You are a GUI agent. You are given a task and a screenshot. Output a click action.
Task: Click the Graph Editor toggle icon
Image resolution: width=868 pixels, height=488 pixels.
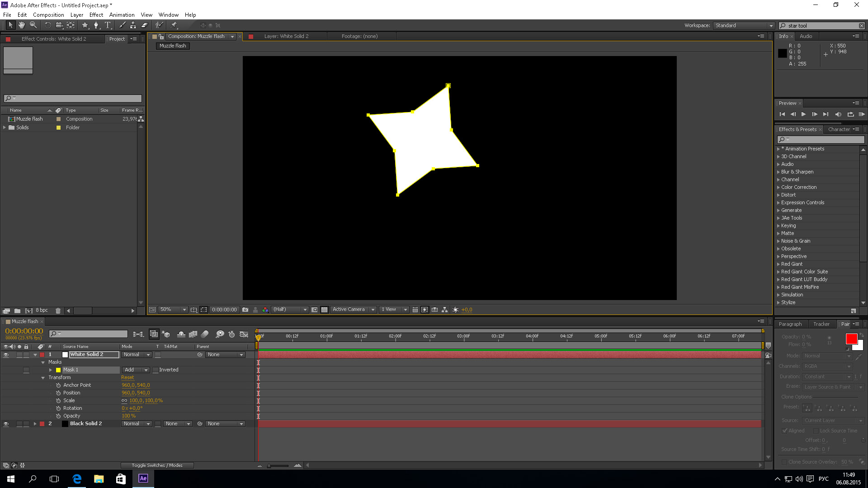click(x=245, y=333)
